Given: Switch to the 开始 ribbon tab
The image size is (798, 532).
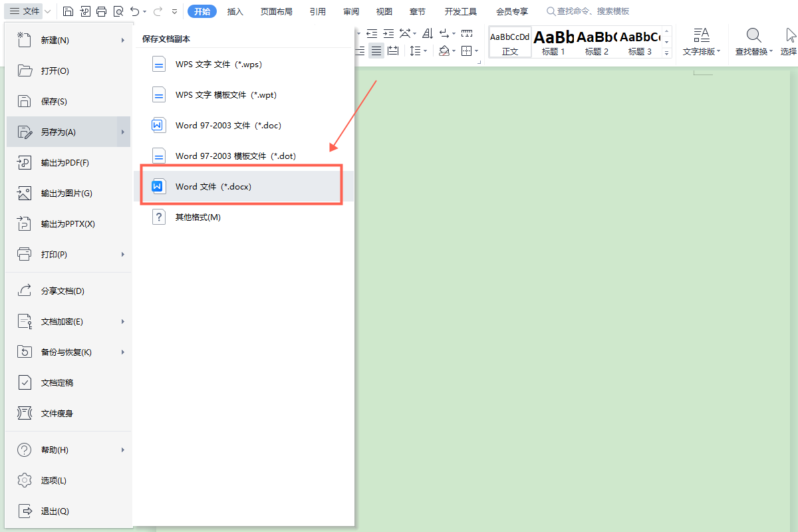Looking at the screenshot, I should click(202, 11).
